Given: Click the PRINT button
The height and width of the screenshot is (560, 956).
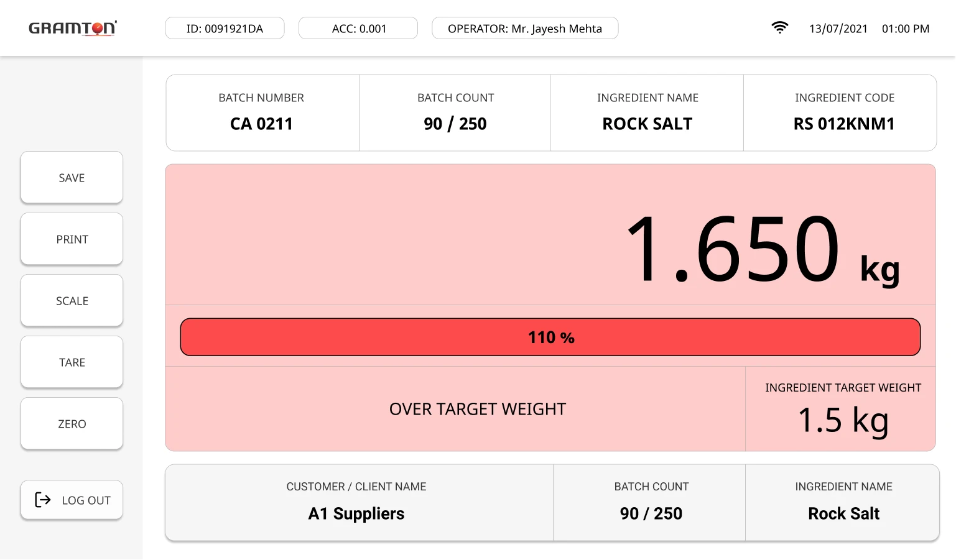Looking at the screenshot, I should click(72, 239).
